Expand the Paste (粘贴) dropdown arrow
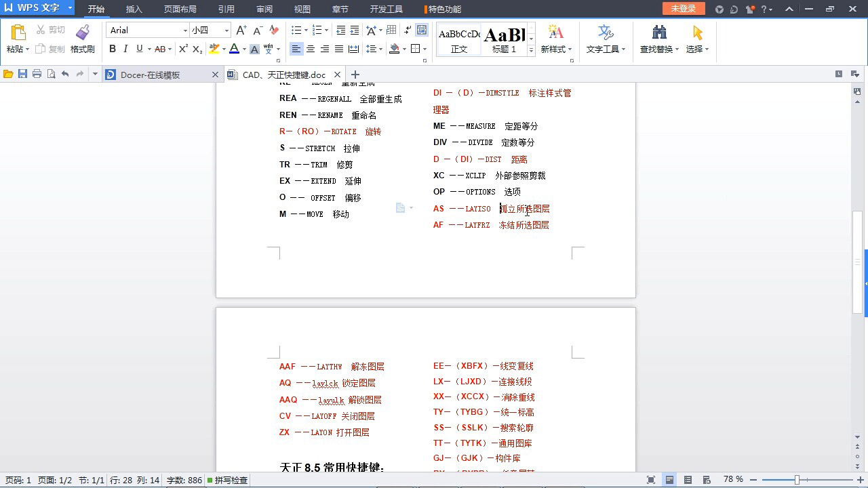Screen dimensions: 868x488 (27, 49)
